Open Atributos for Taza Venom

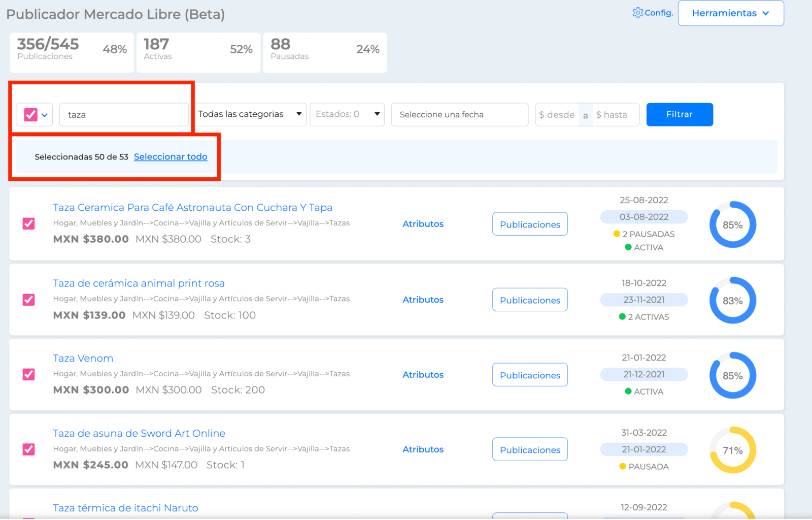(423, 375)
